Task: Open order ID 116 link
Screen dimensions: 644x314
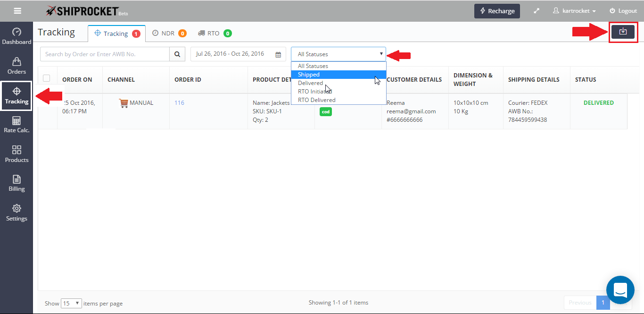Action: click(x=179, y=103)
